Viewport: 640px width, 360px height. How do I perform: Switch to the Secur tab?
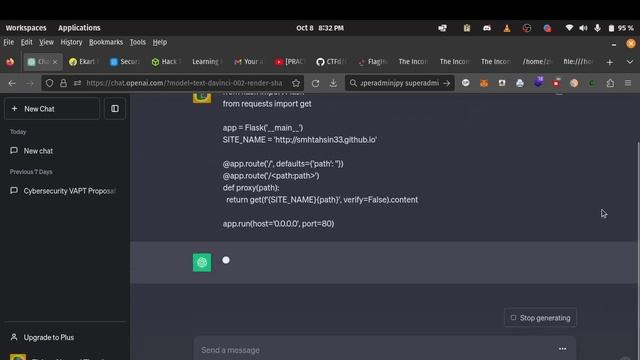tap(125, 62)
